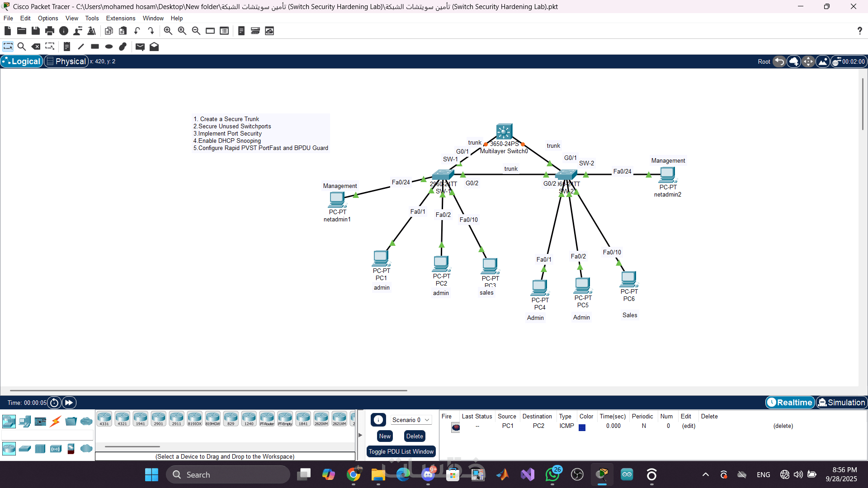Select the Place Note tool
This screenshot has height=488, width=868.
(67, 47)
